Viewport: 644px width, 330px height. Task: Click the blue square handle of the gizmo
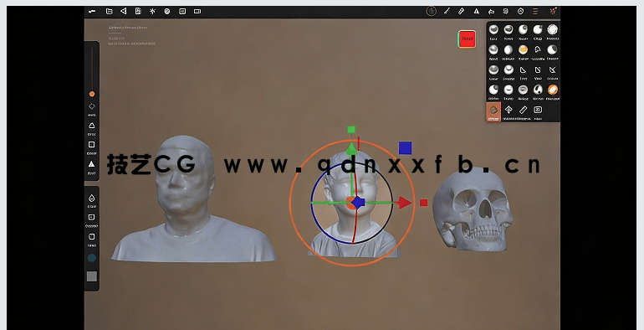(405, 148)
